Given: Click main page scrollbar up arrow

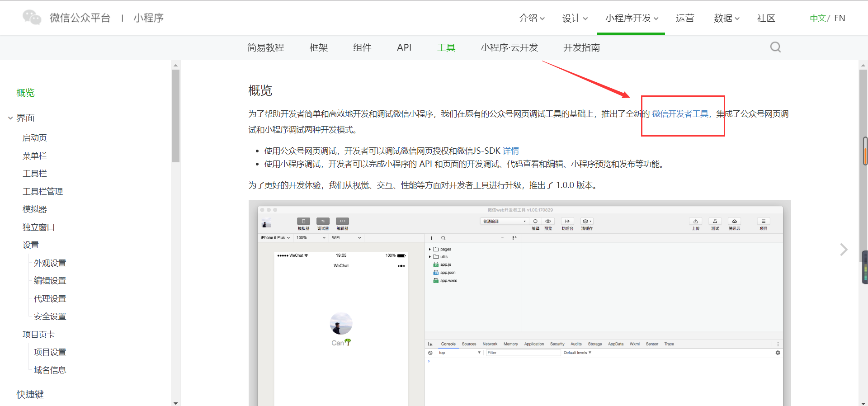Looking at the screenshot, I should [863, 66].
